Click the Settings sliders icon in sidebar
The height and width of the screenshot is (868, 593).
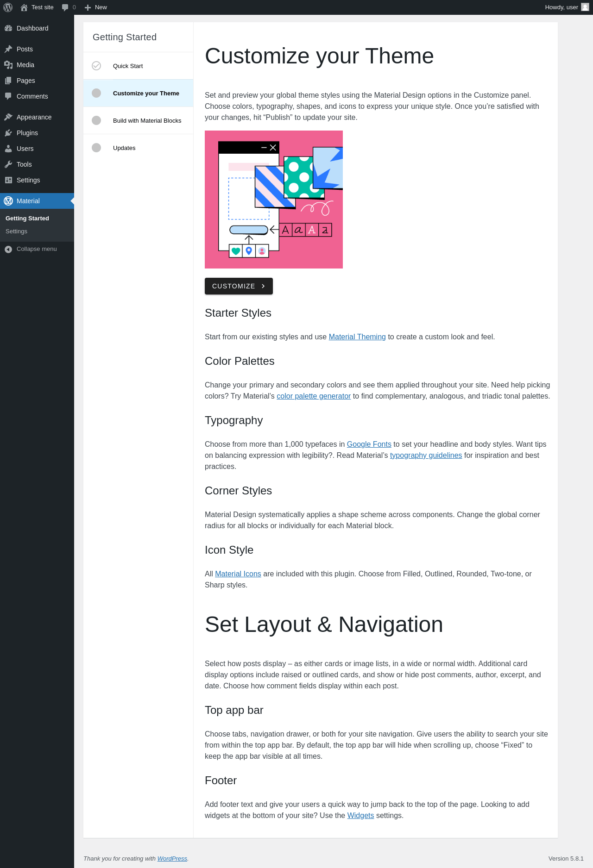[x=8, y=180]
